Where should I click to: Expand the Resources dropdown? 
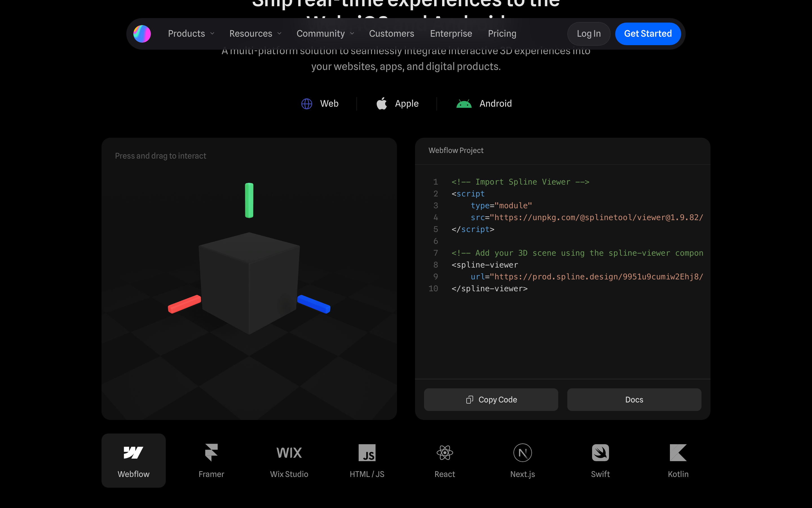pyautogui.click(x=255, y=34)
